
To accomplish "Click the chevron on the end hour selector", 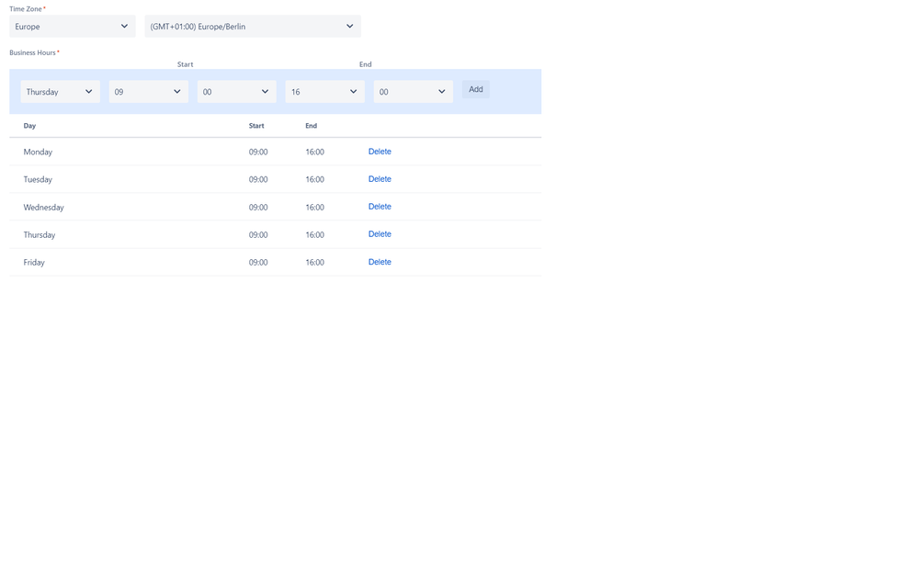I will click(x=353, y=91).
